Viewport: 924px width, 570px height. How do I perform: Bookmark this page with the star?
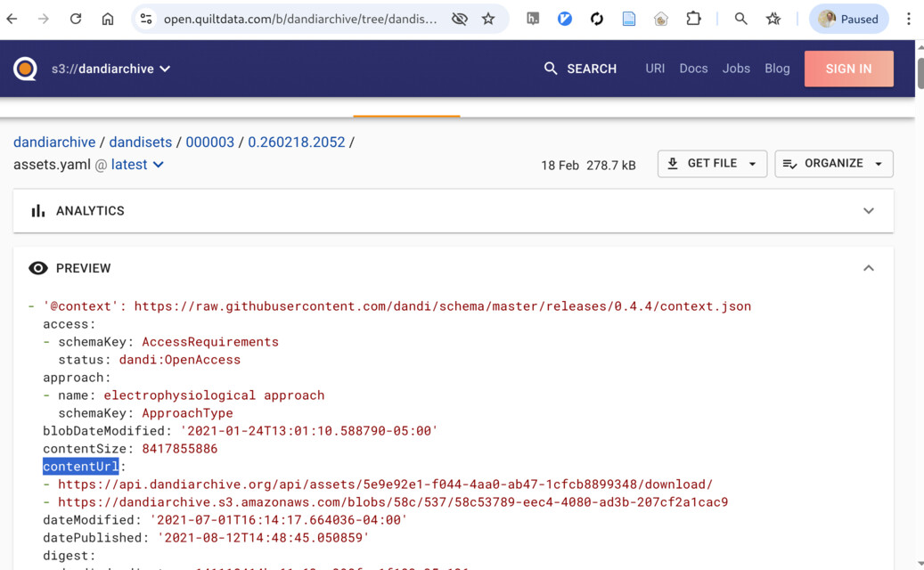(488, 19)
